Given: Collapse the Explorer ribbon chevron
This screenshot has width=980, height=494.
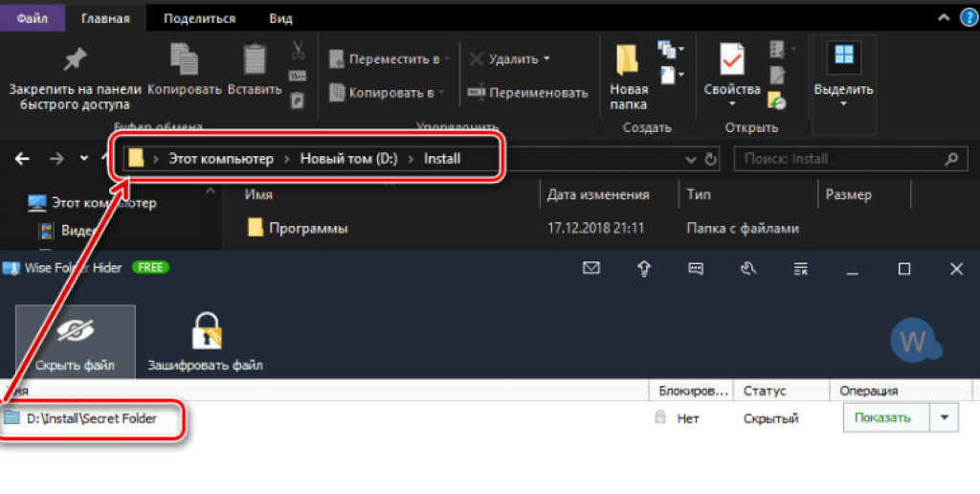Looking at the screenshot, I should 944,18.
